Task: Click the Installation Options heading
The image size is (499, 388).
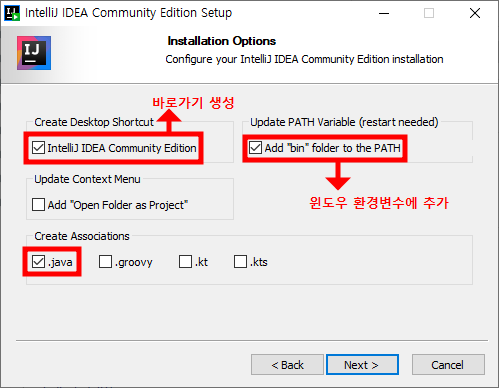Action: tap(222, 41)
